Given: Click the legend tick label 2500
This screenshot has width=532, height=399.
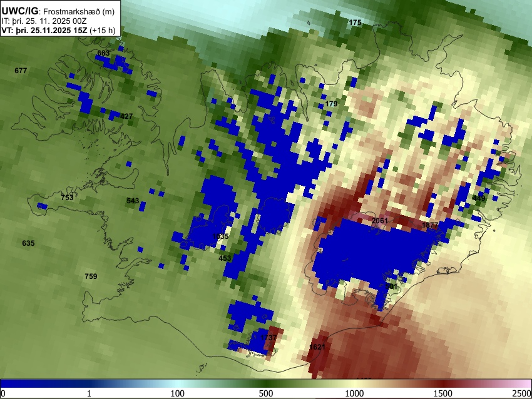Looking at the screenshot, I should [523, 393].
